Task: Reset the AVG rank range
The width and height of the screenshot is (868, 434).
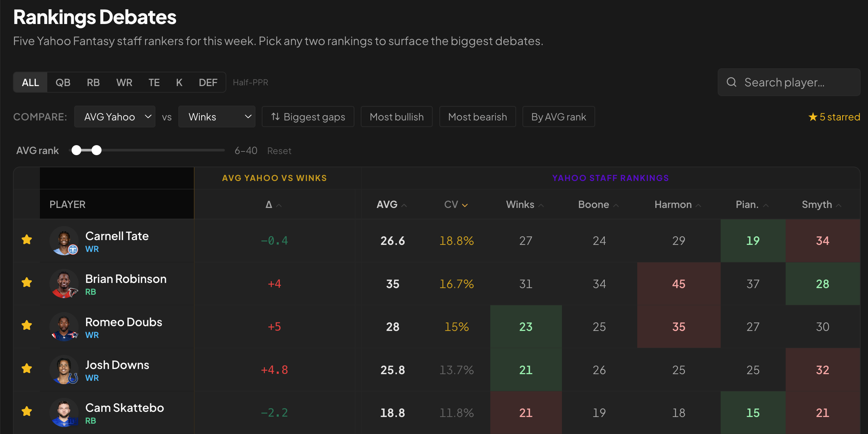Action: tap(279, 151)
